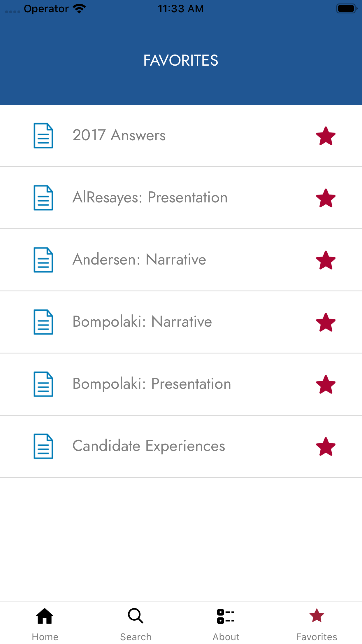Unstar the Bompolaki: Narrative item
Screen dimensions: 362x644
tap(326, 322)
